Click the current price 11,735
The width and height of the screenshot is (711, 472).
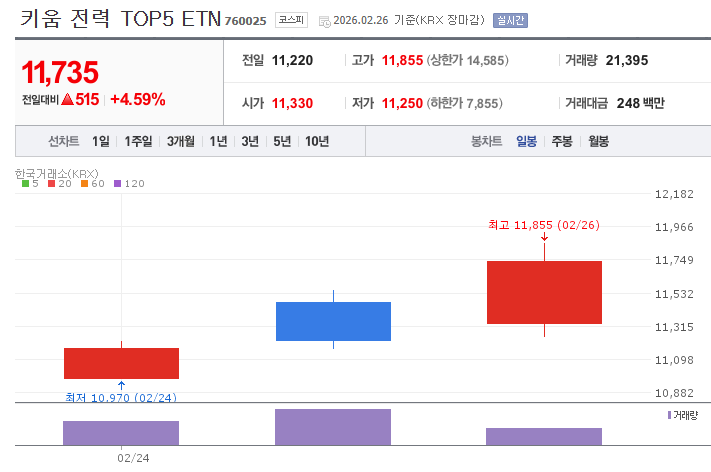click(60, 73)
